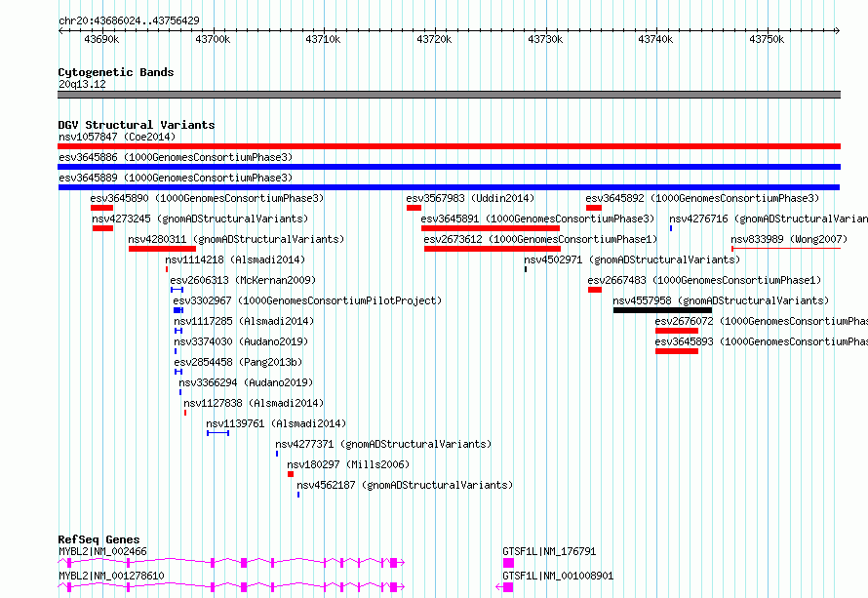Click the esv3645893 variant label
This screenshot has height=598, width=868.
761,341
